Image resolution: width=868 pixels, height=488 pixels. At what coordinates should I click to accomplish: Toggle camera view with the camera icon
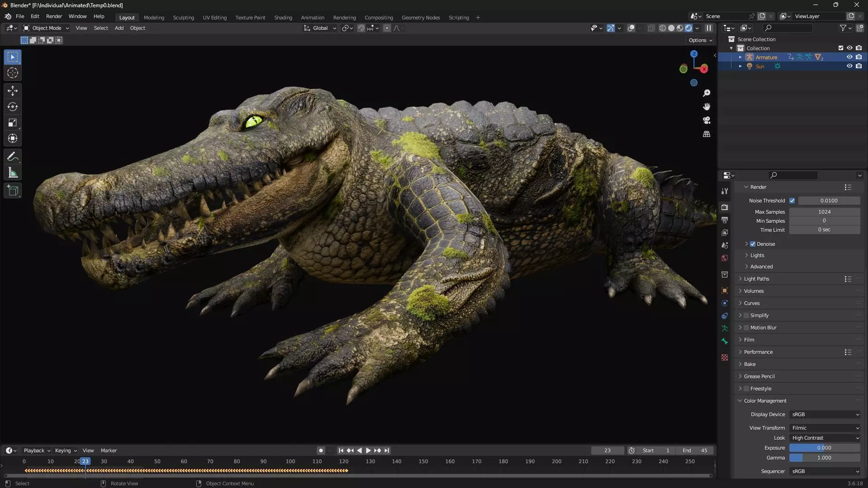707,120
